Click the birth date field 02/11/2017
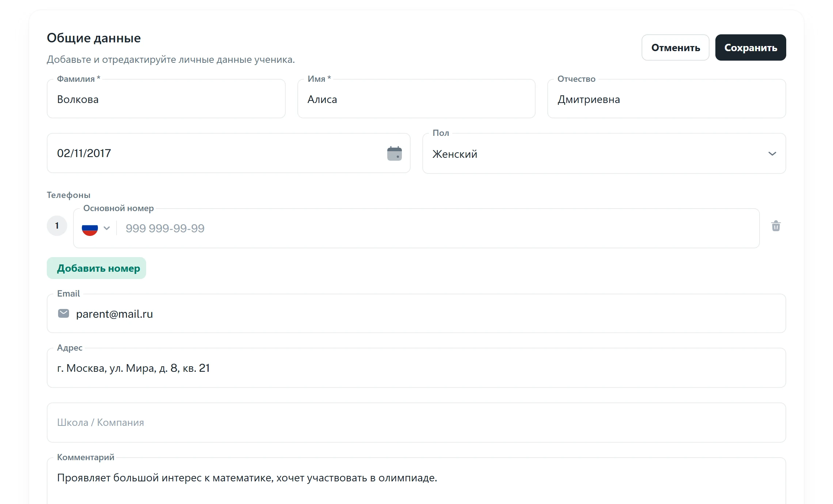The height and width of the screenshot is (504, 833). pos(229,153)
